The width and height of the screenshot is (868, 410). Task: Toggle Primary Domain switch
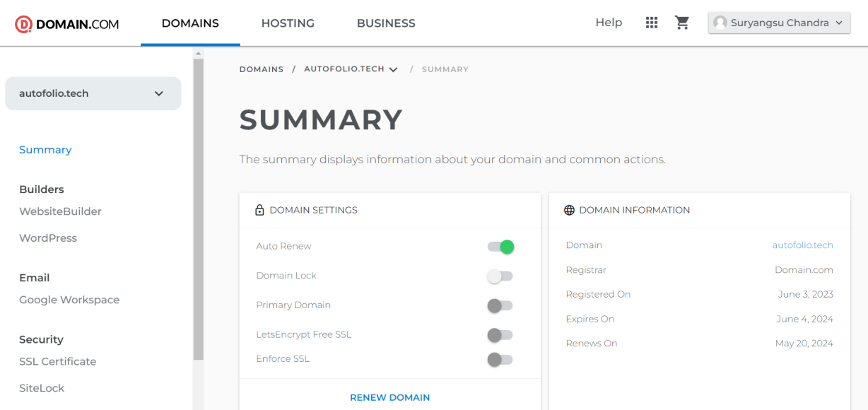(x=500, y=306)
